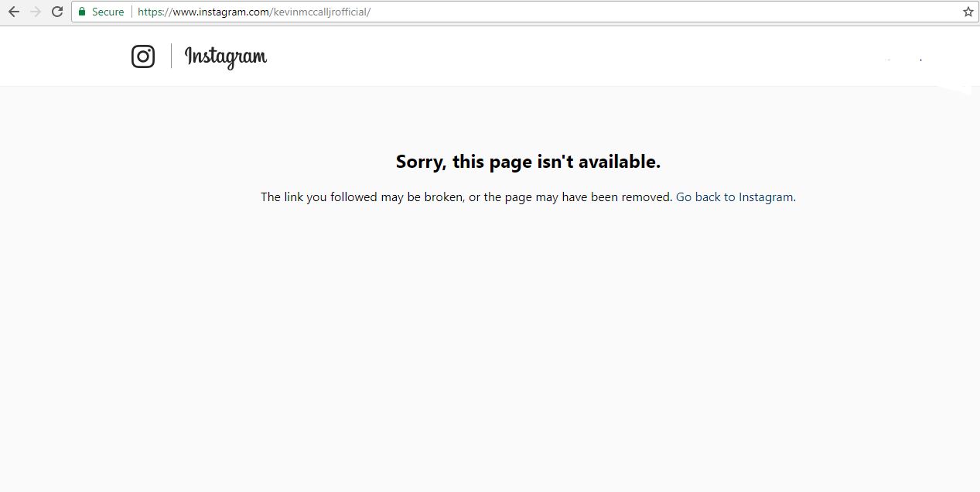
Task: Click the 'Sorry, this page isn't available.' heading
Action: [x=528, y=162]
